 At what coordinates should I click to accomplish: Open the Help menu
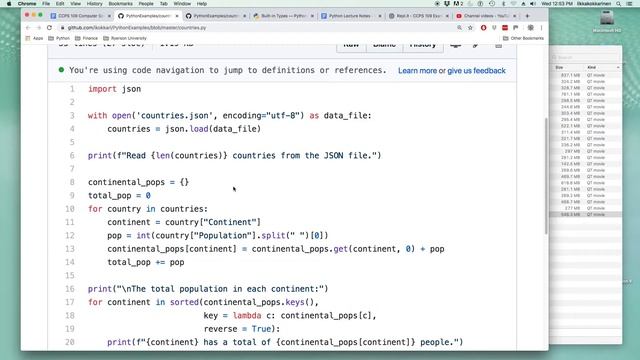[x=202, y=4]
